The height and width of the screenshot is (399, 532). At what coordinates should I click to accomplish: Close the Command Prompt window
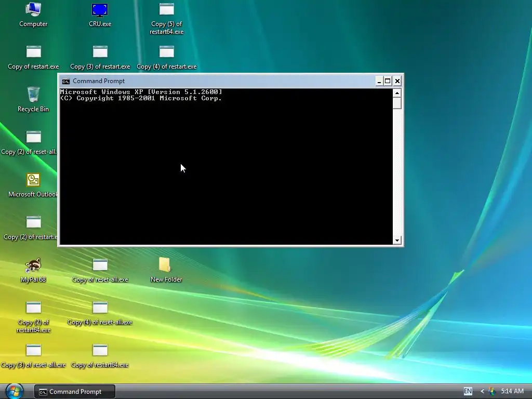(x=397, y=81)
